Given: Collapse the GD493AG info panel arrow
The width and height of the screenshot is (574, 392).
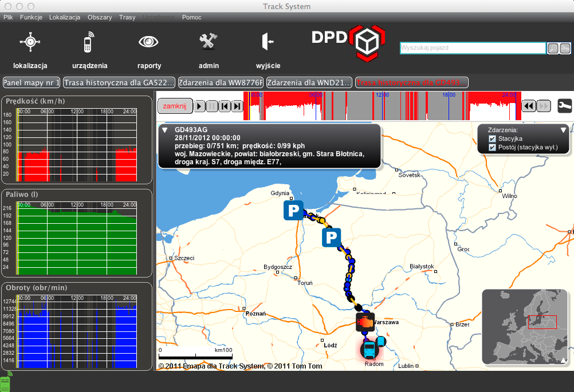Looking at the screenshot, I should coord(165,130).
